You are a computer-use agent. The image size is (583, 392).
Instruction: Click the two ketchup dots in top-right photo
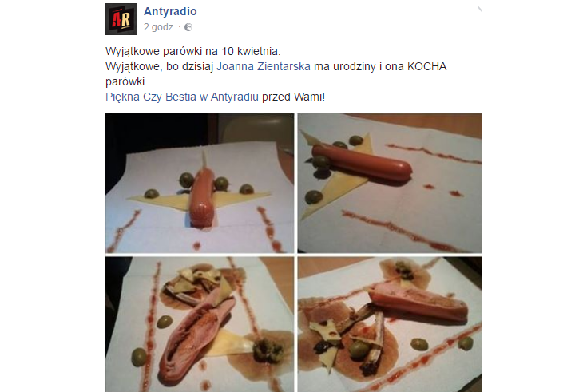point(442,190)
